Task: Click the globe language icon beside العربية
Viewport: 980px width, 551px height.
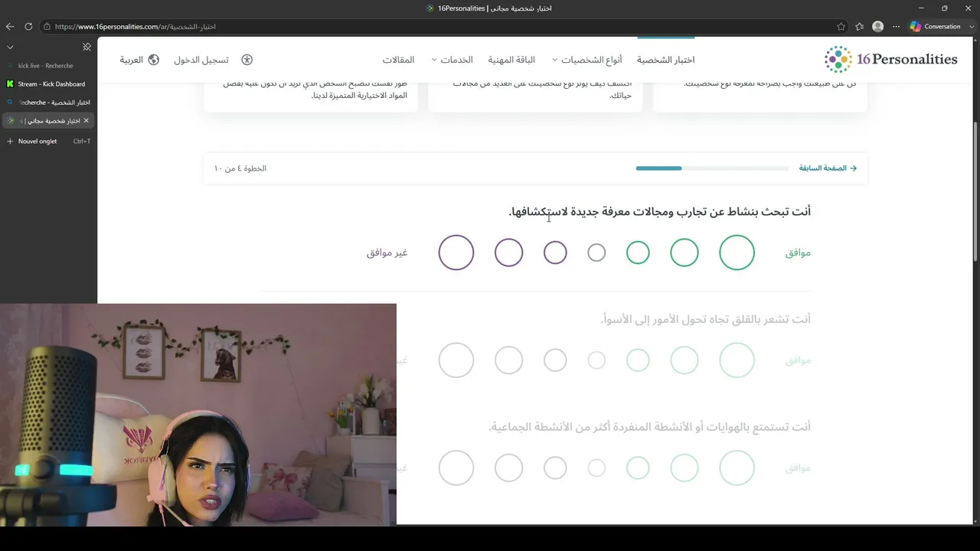Action: tap(154, 60)
